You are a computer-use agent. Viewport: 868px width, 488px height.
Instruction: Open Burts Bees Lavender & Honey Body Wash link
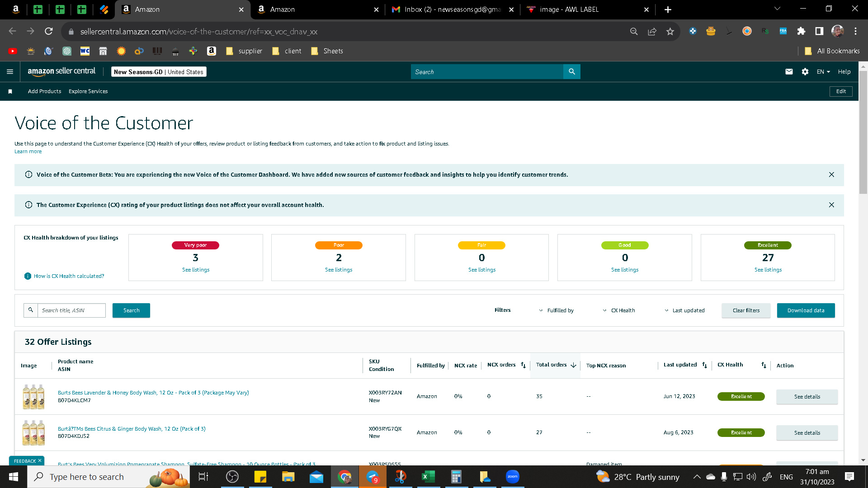coord(153,393)
